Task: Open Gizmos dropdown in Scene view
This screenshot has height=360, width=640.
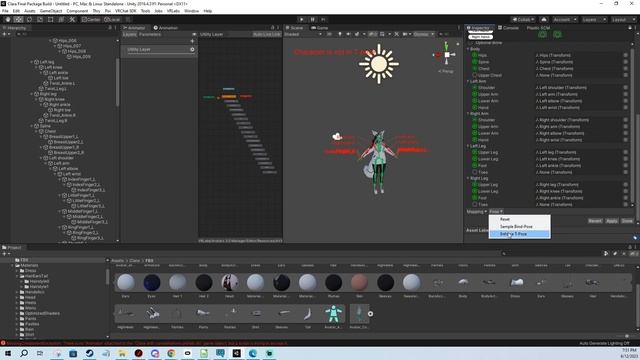Action: tap(423, 34)
